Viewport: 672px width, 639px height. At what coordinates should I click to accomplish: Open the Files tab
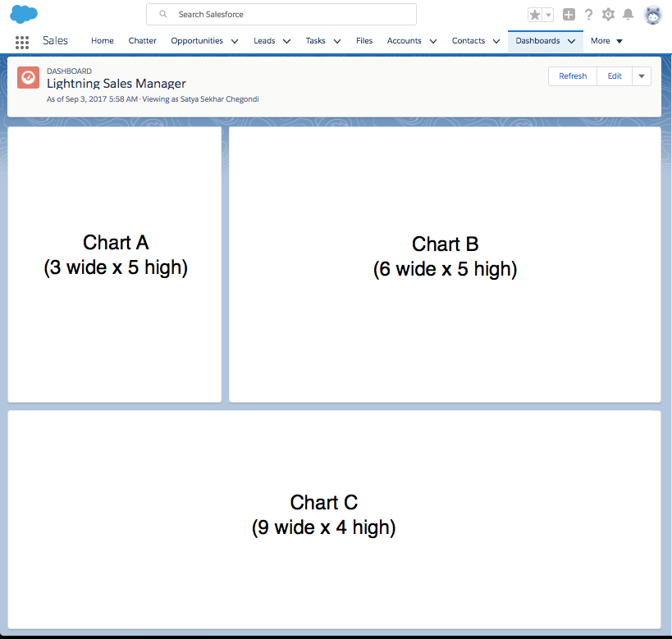tap(364, 41)
